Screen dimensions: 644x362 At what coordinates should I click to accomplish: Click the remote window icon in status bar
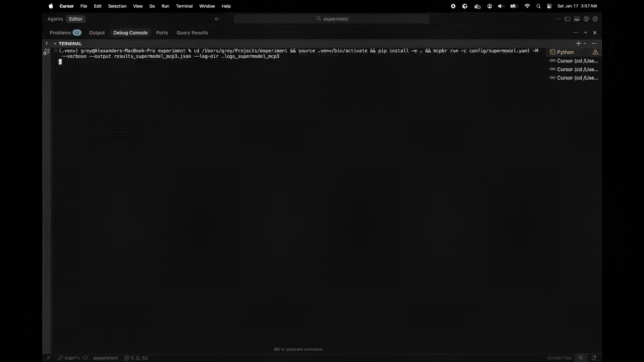coord(49,358)
